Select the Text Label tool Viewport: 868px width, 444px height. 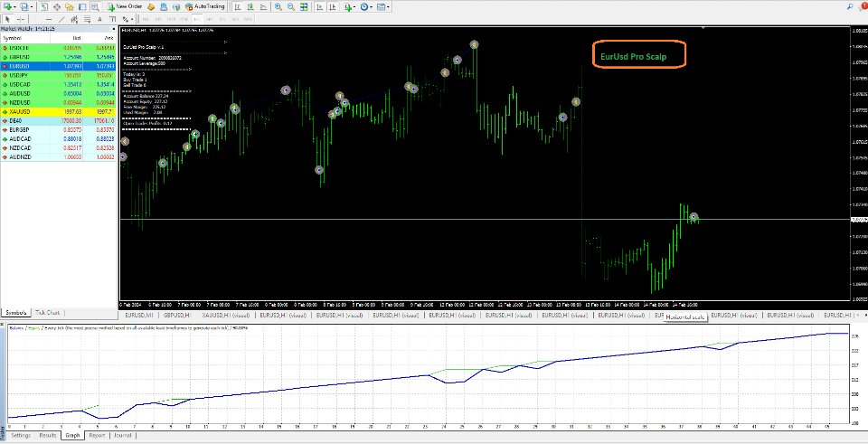coord(112,19)
